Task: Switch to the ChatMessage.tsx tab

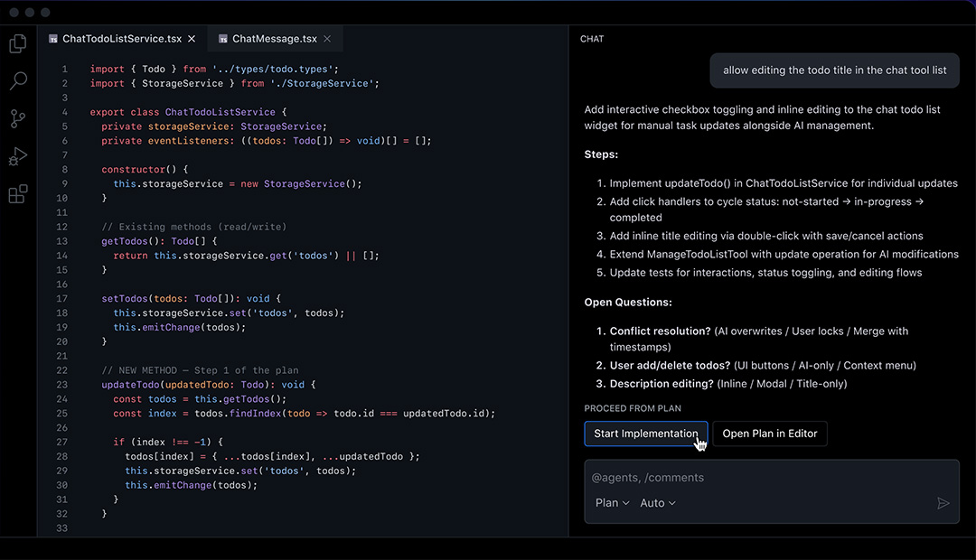Action: (275, 39)
